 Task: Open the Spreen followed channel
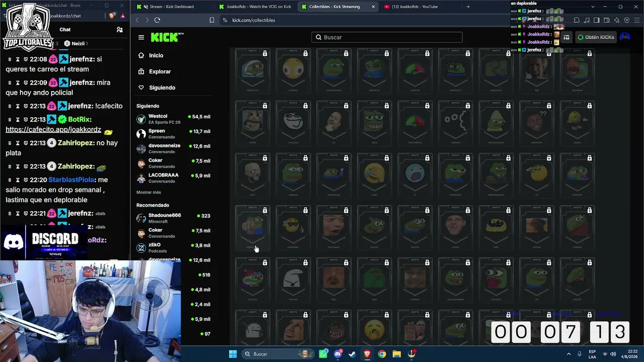[174, 134]
